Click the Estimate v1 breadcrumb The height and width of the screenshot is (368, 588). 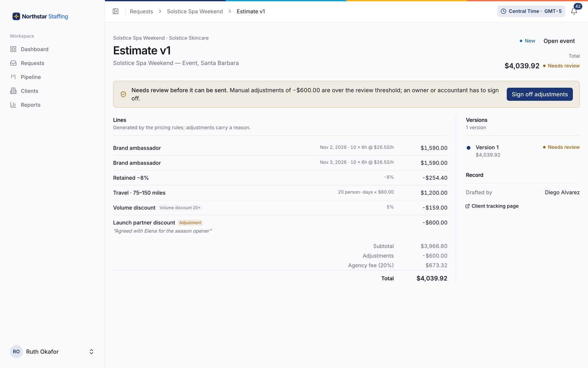click(251, 11)
